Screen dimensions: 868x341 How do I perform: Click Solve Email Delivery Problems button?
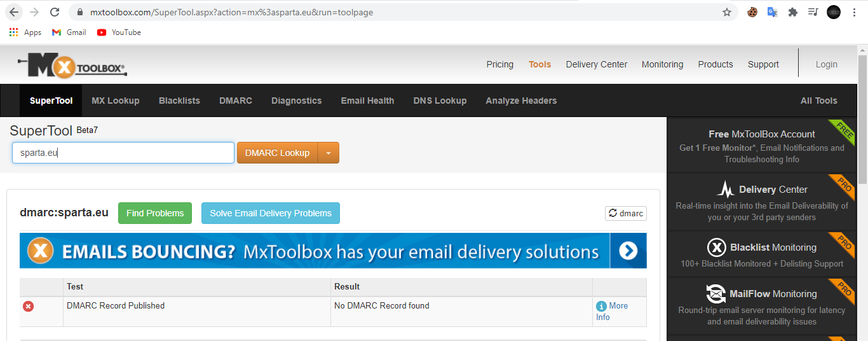[271, 213]
